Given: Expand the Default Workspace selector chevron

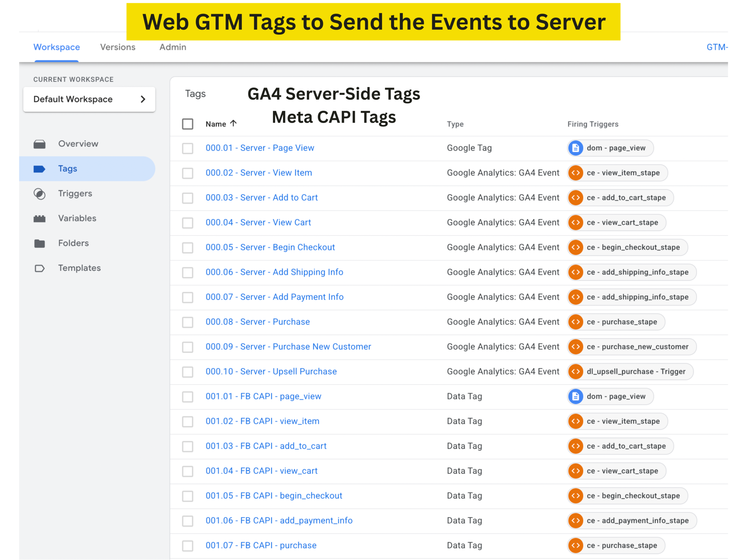Looking at the screenshot, I should pyautogui.click(x=143, y=99).
